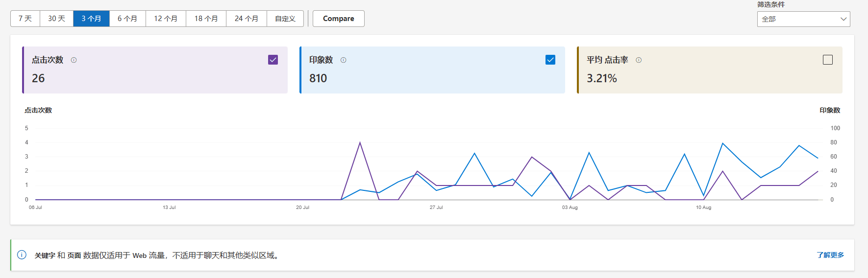Enable the 平均 点击率 checkbox
Viewport: 868px width, 278px height.
tap(828, 60)
